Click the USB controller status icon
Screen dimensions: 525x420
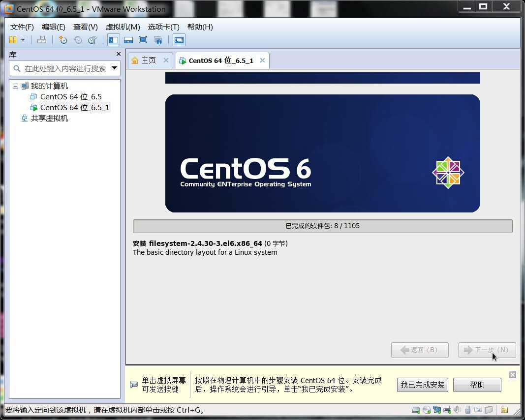point(468,410)
